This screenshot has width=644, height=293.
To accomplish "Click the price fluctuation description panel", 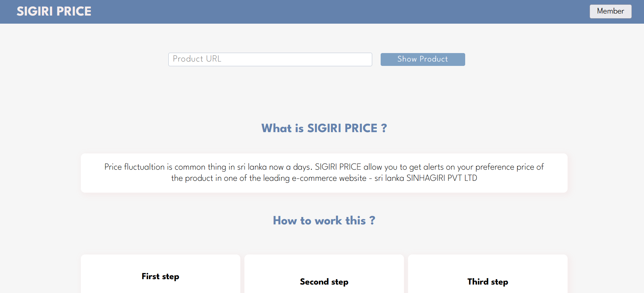I will pos(324,173).
